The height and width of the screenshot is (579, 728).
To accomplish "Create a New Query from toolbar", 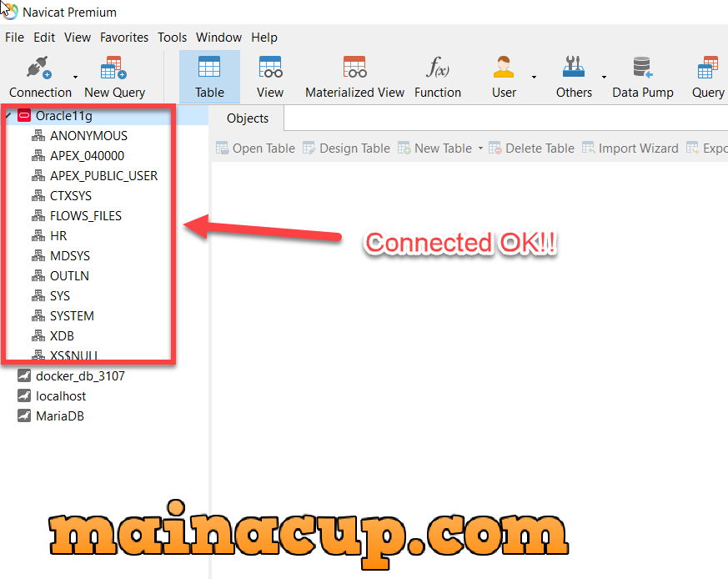I will coord(114,77).
